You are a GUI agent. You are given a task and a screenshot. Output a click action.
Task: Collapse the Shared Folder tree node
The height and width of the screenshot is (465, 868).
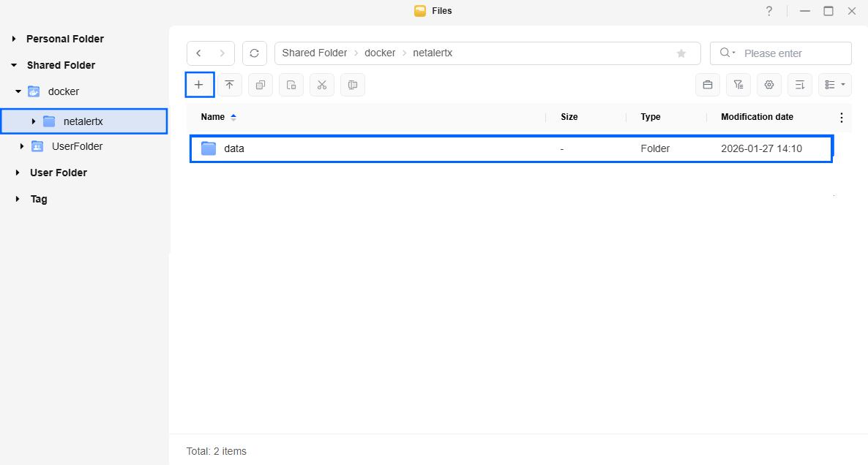[14, 65]
